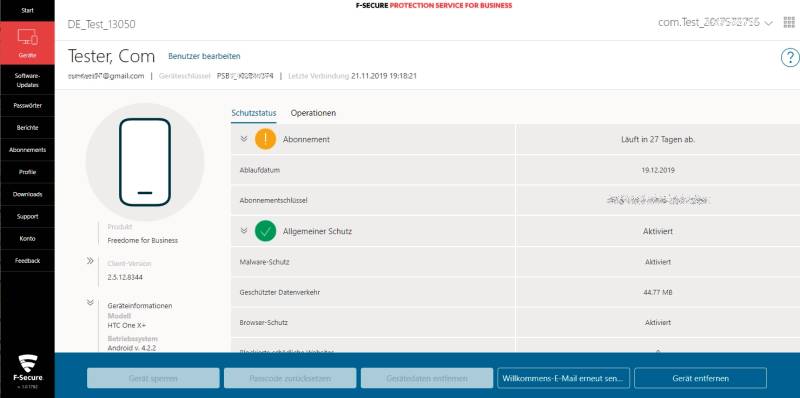Screen dimensions: 800x398
Task: Click the phone device illustration
Action: [145, 162]
